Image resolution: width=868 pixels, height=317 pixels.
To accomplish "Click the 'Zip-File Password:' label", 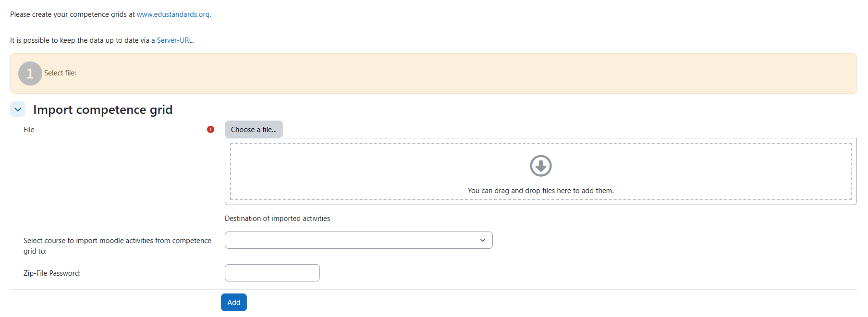I will 52,273.
